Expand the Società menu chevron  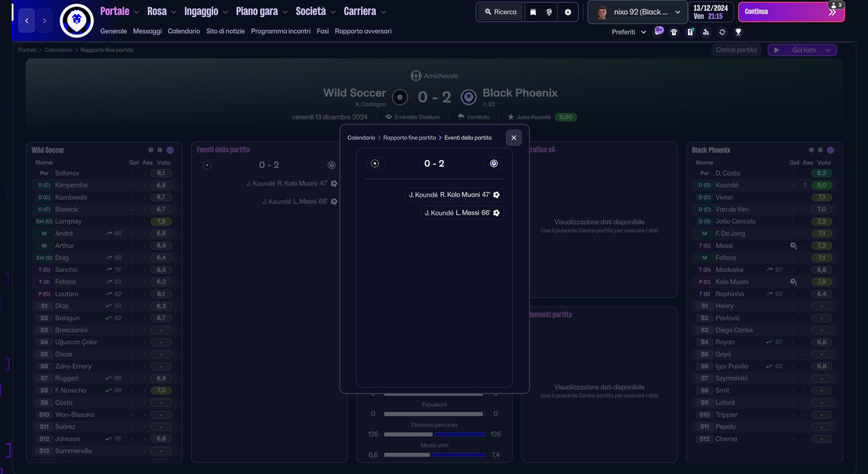[x=333, y=12]
